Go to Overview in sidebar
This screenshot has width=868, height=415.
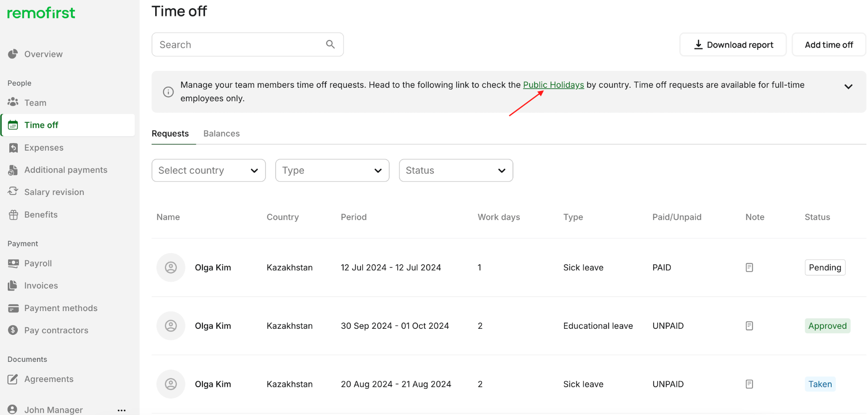(x=43, y=54)
